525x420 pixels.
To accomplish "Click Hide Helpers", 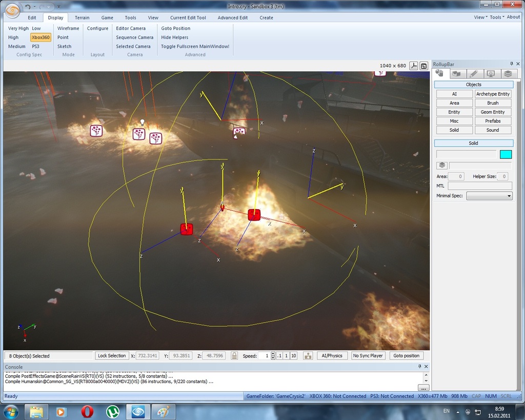I will pos(175,37).
